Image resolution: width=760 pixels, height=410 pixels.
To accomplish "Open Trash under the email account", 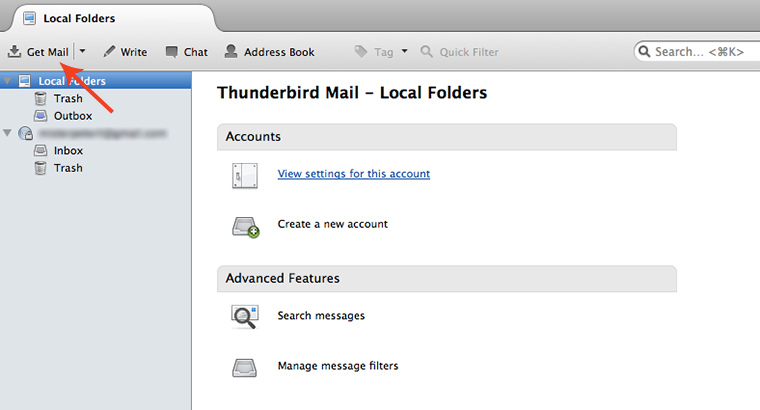I will click(x=68, y=168).
